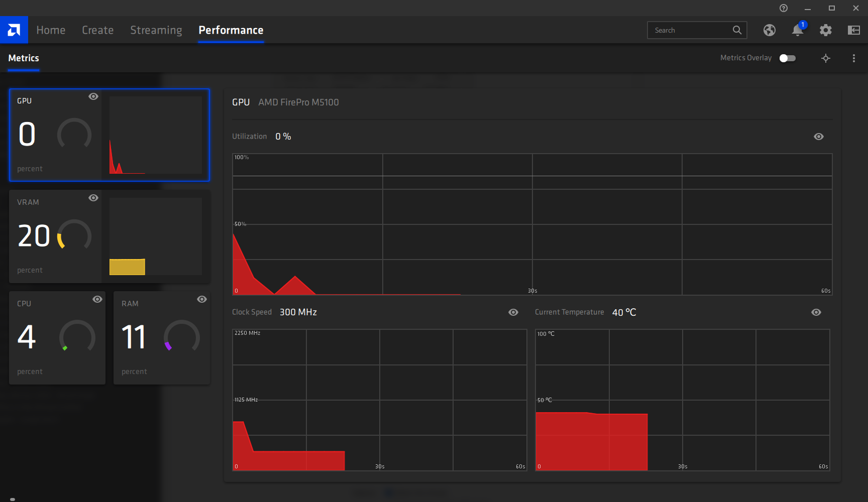Viewport: 868px width, 502px height.
Task: Open Settings gear icon
Action: [826, 30]
